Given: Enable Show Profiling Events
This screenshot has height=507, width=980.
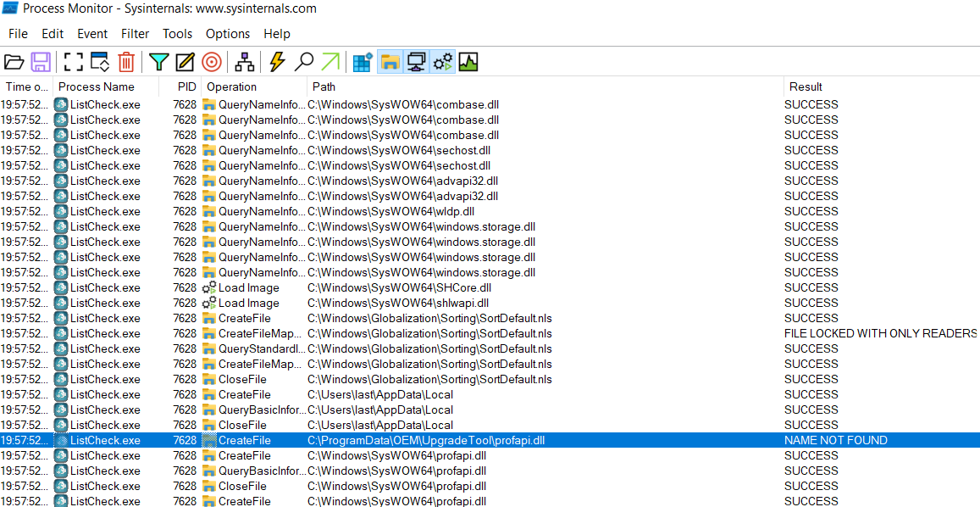Looking at the screenshot, I should pyautogui.click(x=468, y=61).
